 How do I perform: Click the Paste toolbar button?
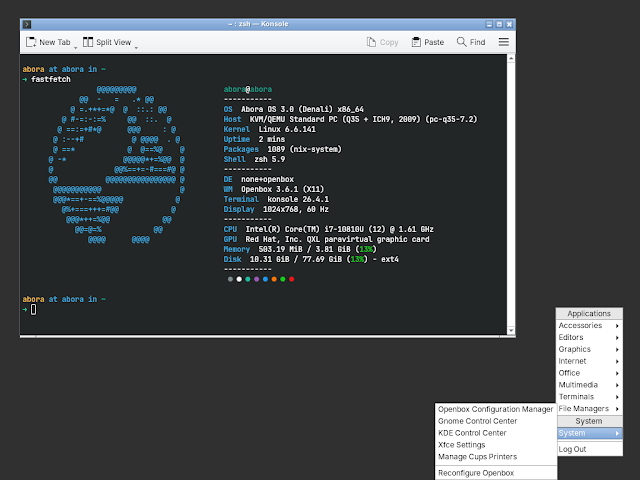coord(428,42)
